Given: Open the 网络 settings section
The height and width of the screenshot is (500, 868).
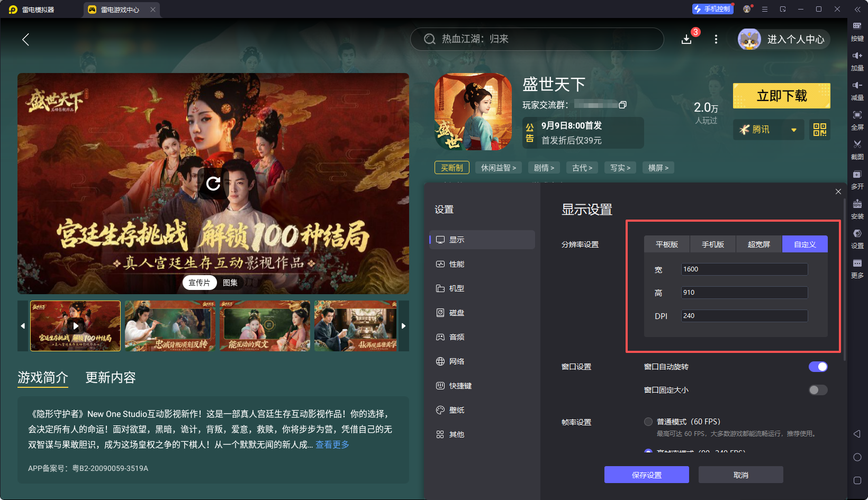Looking at the screenshot, I should (482, 361).
